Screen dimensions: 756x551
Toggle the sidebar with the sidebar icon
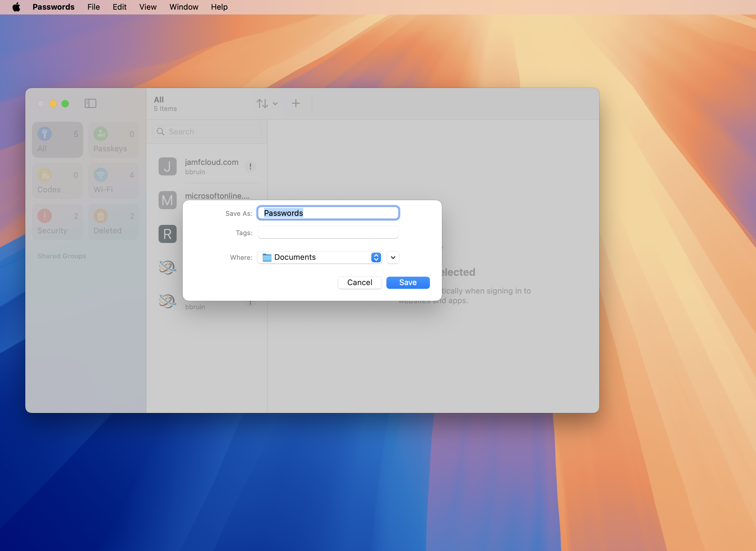tap(90, 103)
